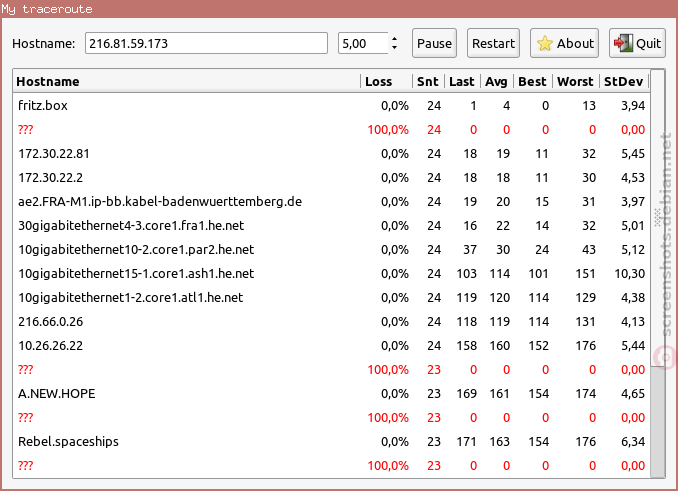Select the A.NEW.HOPE hop
The image size is (678, 491).
pyautogui.click(x=331, y=393)
